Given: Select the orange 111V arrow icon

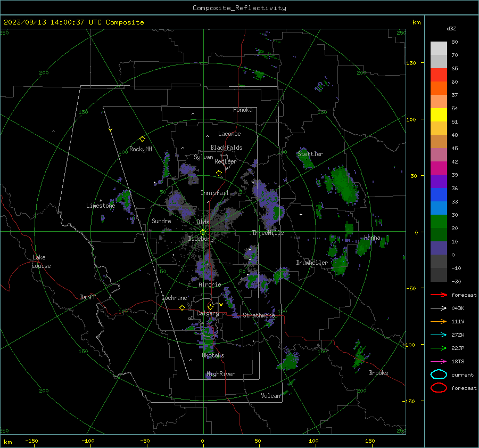Looking at the screenshot, I should [x=439, y=321].
